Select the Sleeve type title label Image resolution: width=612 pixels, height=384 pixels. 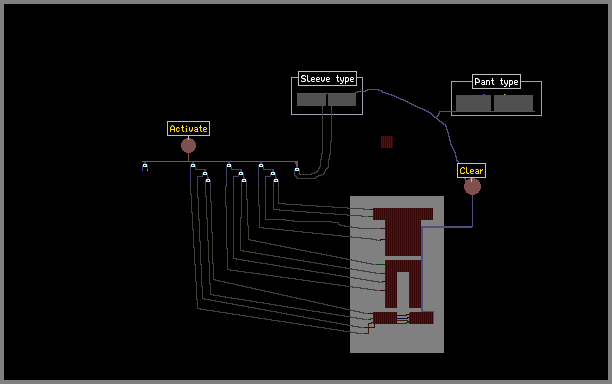tap(327, 79)
